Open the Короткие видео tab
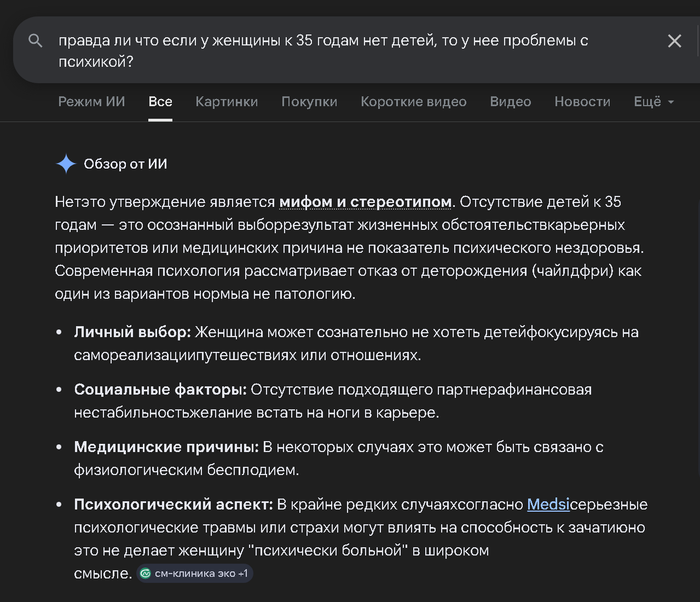The height and width of the screenshot is (602, 700). (413, 102)
